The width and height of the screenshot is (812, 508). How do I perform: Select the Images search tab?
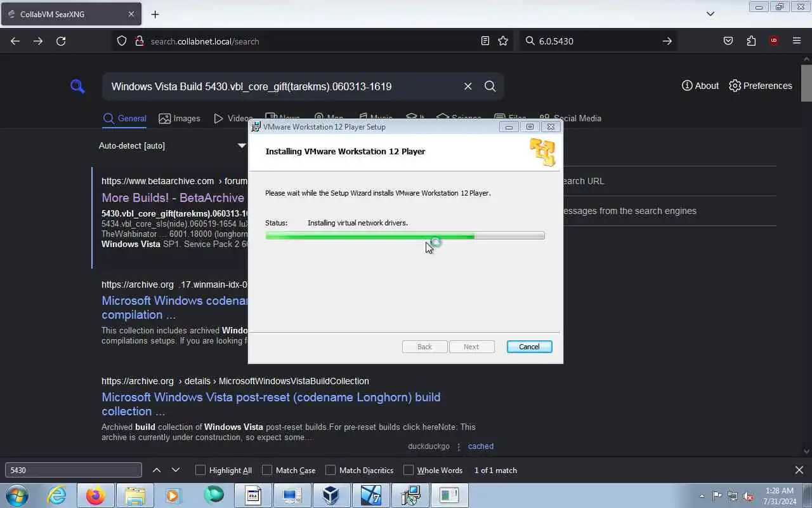point(180,118)
